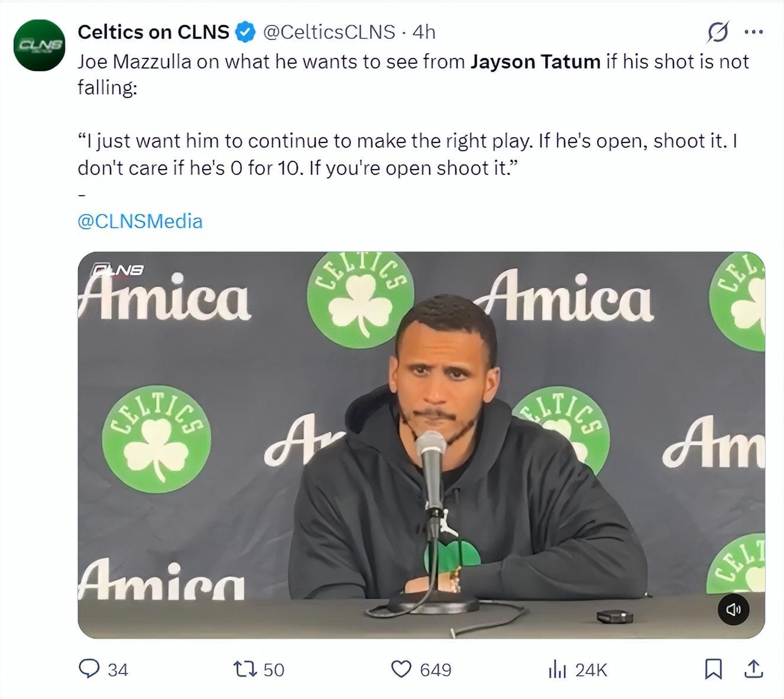This screenshot has width=784, height=699.
Task: Open the Celtics on CLNS profile avatar
Action: tap(39, 46)
